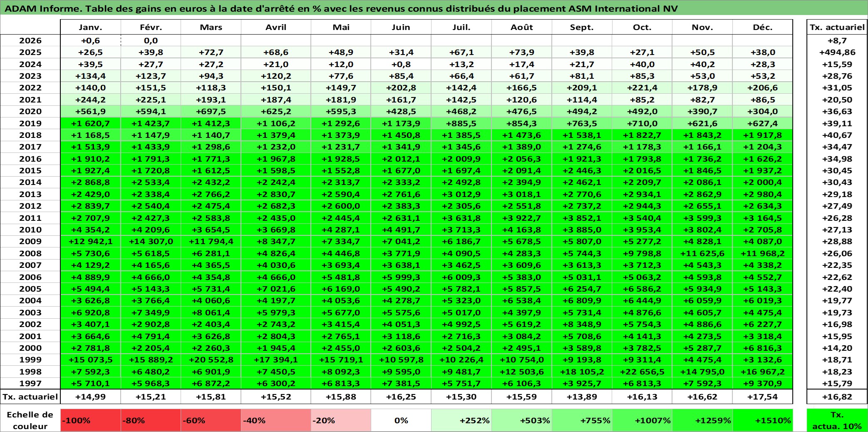The width and height of the screenshot is (868, 432).
Task: Click the 'Déc.' column header
Action: tap(763, 27)
